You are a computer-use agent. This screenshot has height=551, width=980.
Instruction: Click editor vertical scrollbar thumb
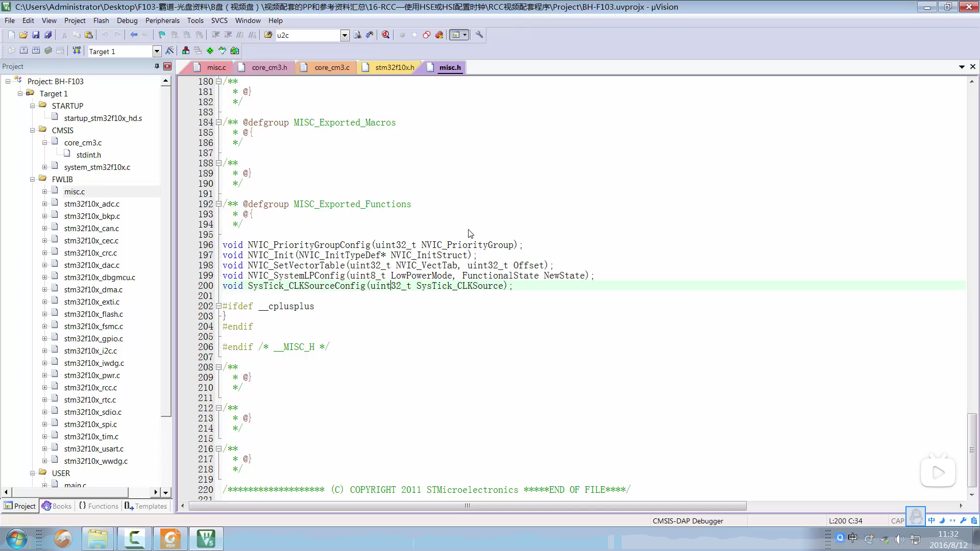(x=972, y=449)
